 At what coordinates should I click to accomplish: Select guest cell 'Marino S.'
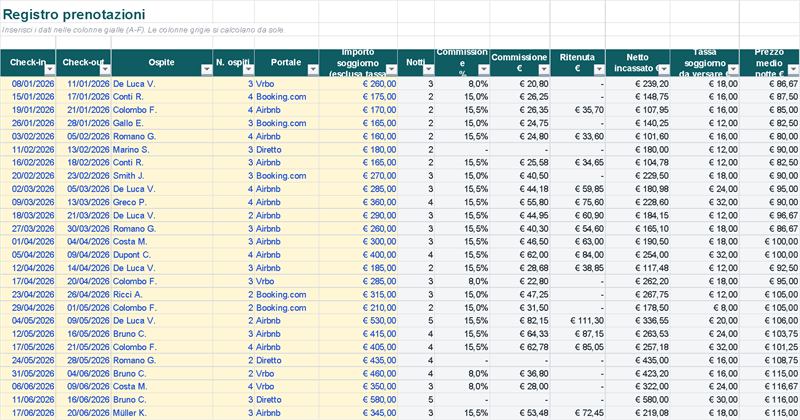[162, 150]
